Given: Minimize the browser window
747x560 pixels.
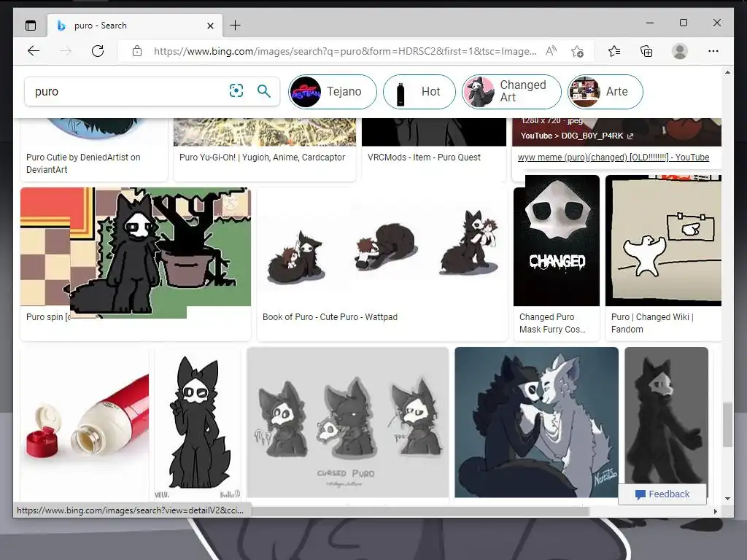Looking at the screenshot, I should (x=650, y=23).
